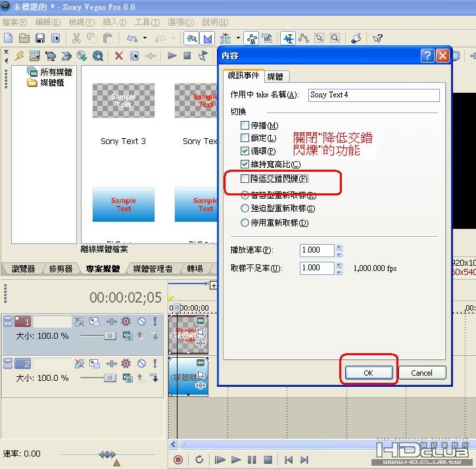Click the Loop Playback icon
This screenshot has height=469, width=476.
[199, 460]
